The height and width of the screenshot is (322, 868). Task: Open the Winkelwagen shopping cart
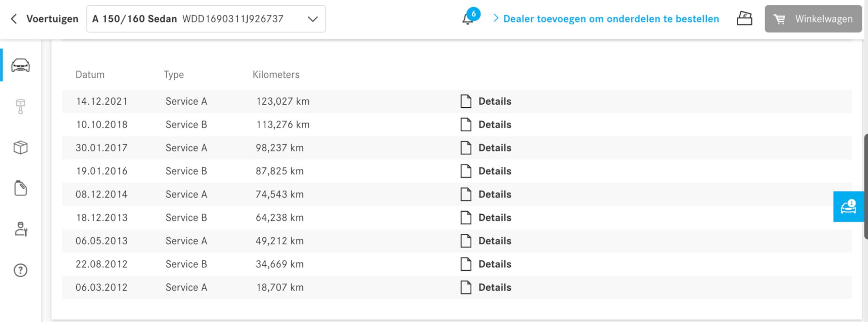813,19
